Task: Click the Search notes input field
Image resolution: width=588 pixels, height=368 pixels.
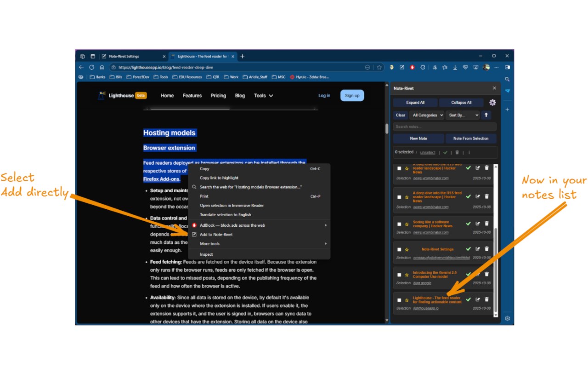Action: tap(445, 126)
